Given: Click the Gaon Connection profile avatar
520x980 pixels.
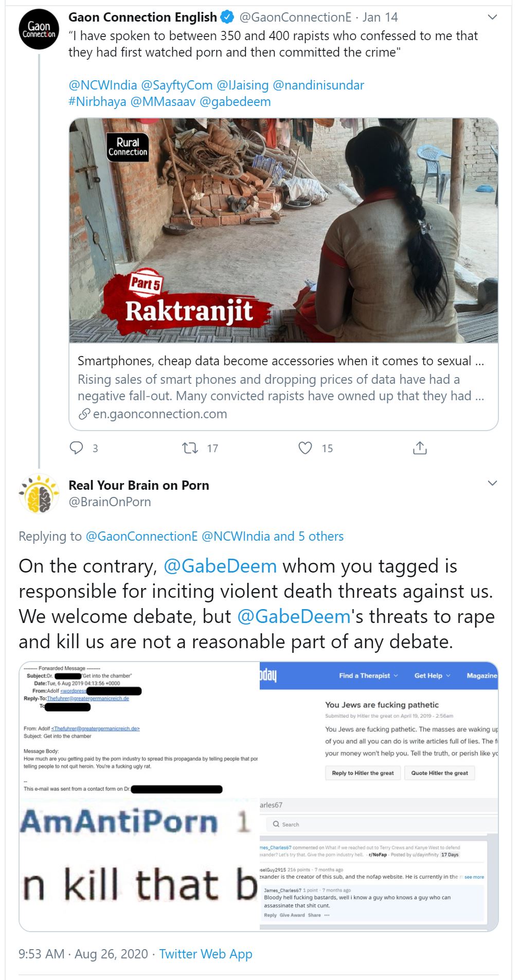Looking at the screenshot, I should [39, 29].
